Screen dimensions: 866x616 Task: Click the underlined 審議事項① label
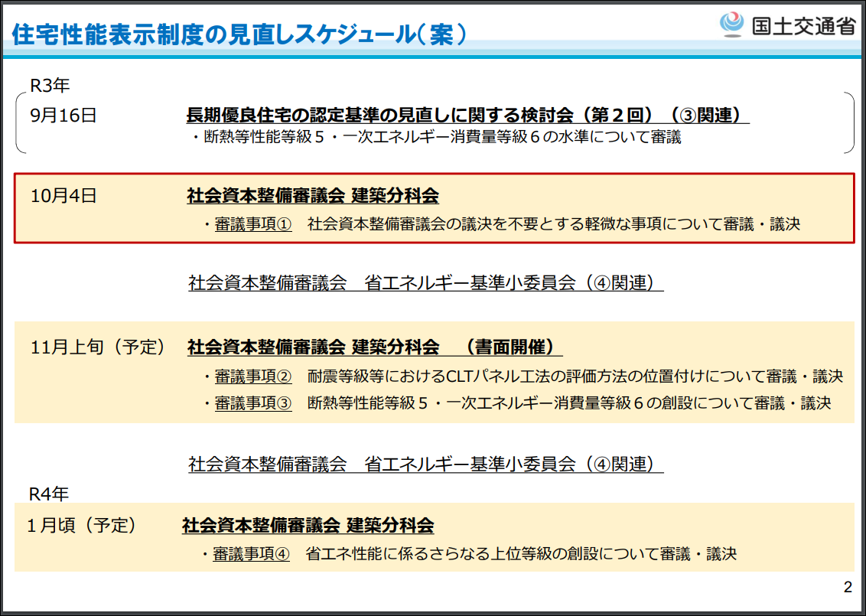[x=253, y=224]
